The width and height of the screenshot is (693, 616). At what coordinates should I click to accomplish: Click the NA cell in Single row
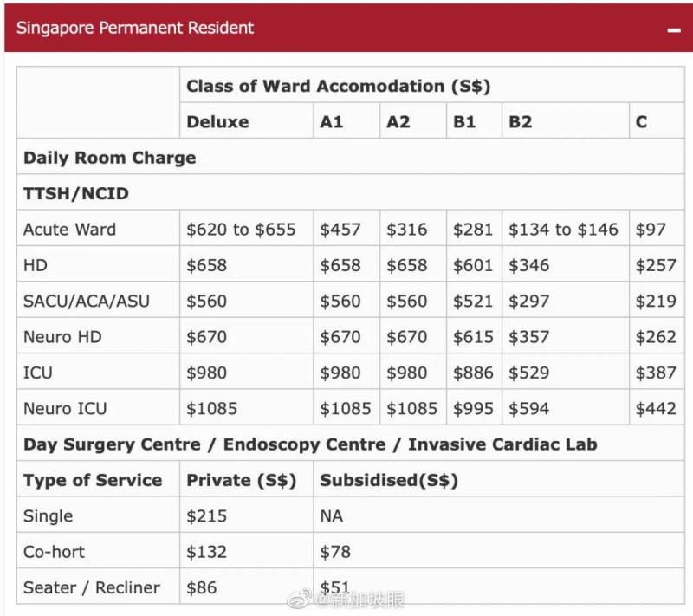point(332,516)
